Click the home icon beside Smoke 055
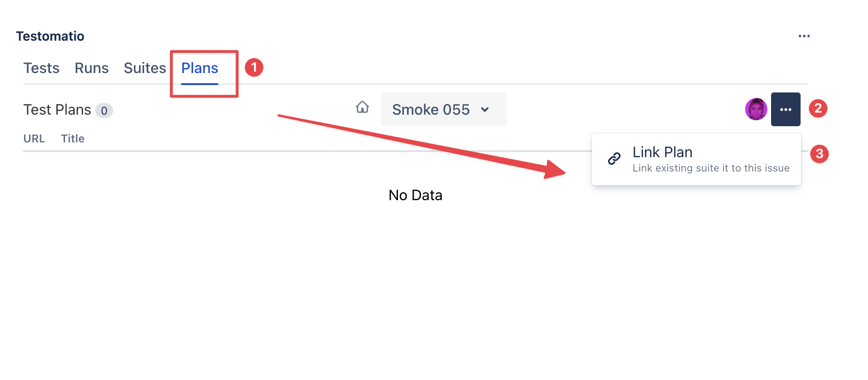This screenshot has width=868, height=380. pos(362,108)
